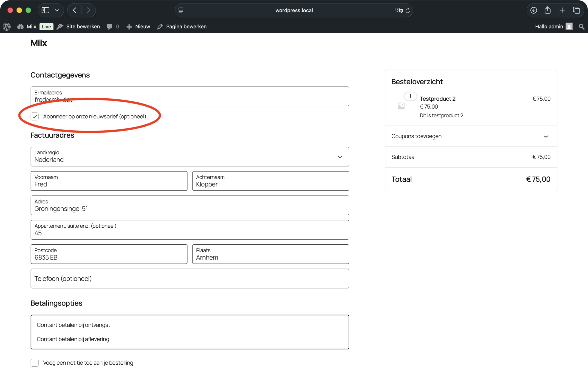Click the Live status badge

[46, 26]
